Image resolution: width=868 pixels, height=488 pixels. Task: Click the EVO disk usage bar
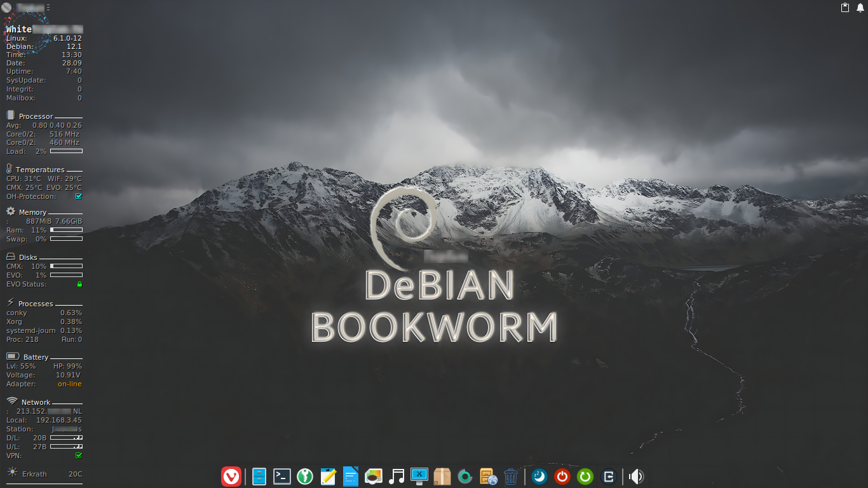point(66,275)
